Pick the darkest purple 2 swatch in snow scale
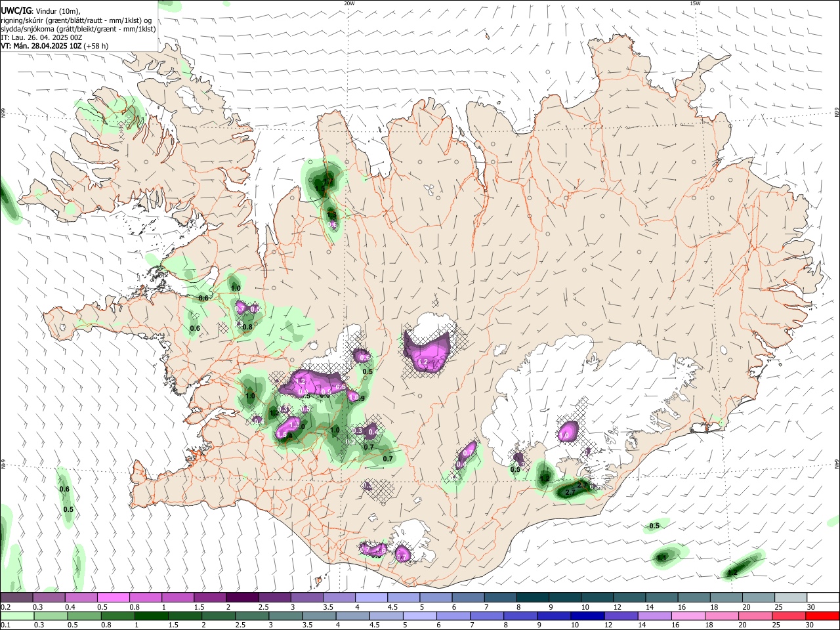The image size is (840, 630). (x=242, y=597)
